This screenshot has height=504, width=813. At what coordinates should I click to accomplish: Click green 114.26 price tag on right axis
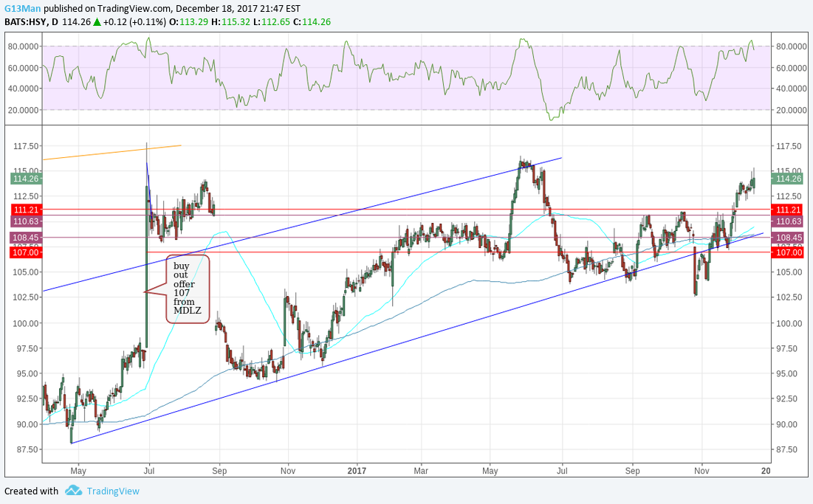tap(788, 179)
